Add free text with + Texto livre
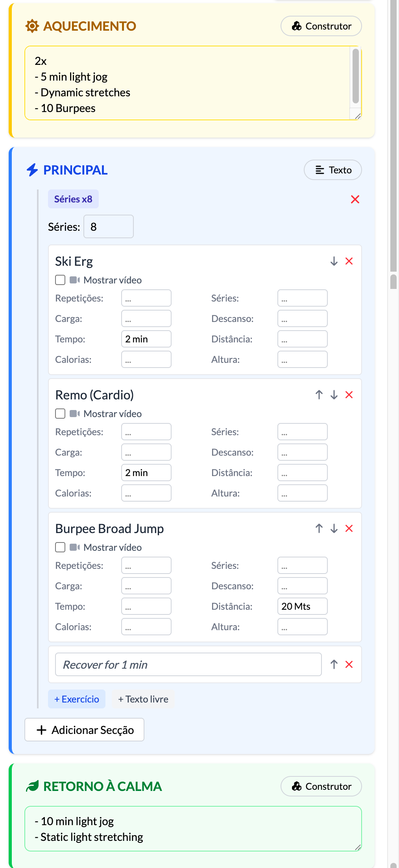 [x=143, y=699]
